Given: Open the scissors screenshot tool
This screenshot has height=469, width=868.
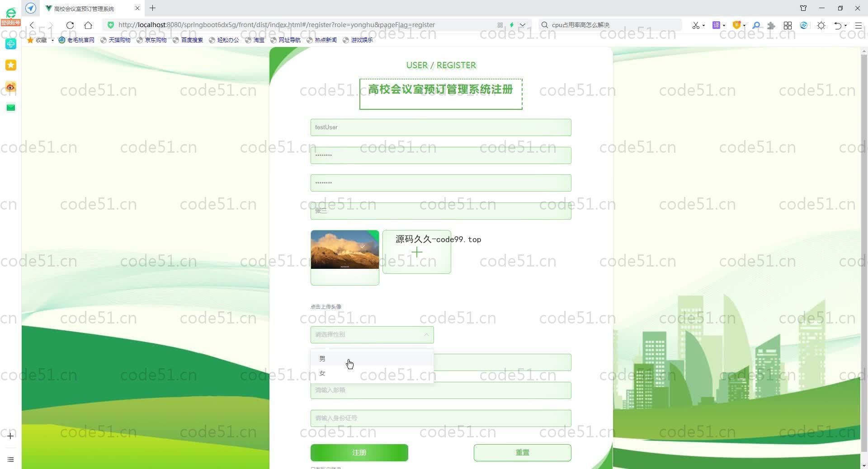Looking at the screenshot, I should [695, 25].
